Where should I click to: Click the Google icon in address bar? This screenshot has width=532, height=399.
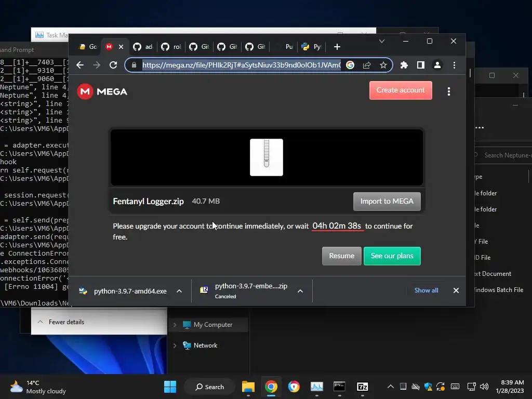pyautogui.click(x=350, y=65)
